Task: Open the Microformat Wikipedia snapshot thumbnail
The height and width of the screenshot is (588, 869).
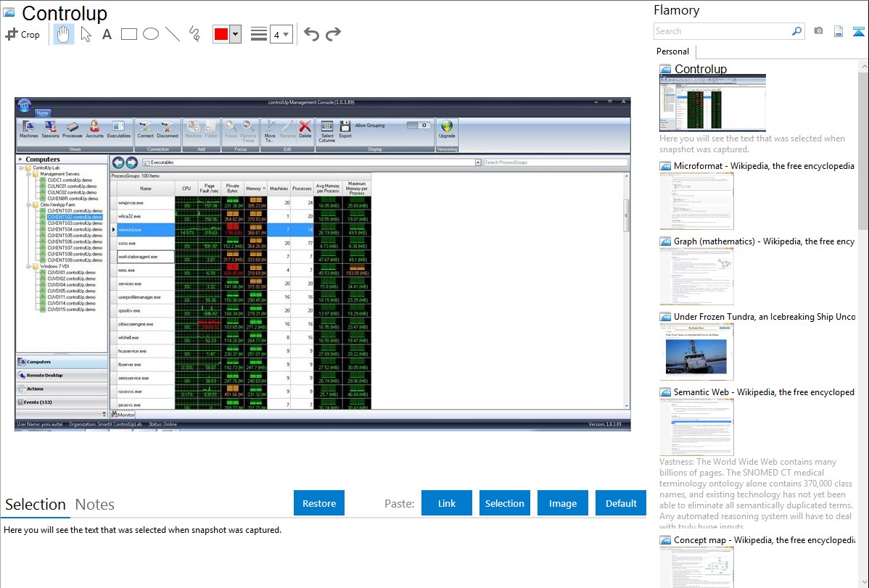Action: (x=696, y=201)
